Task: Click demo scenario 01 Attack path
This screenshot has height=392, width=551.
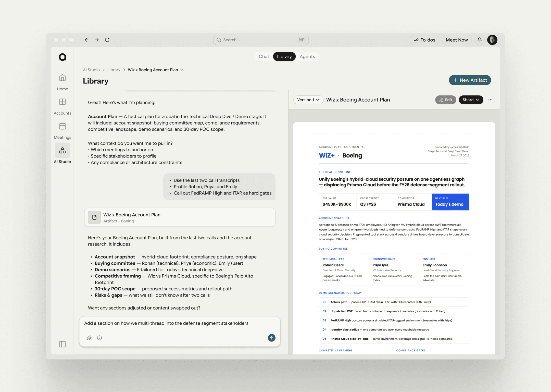Action: tap(394, 302)
